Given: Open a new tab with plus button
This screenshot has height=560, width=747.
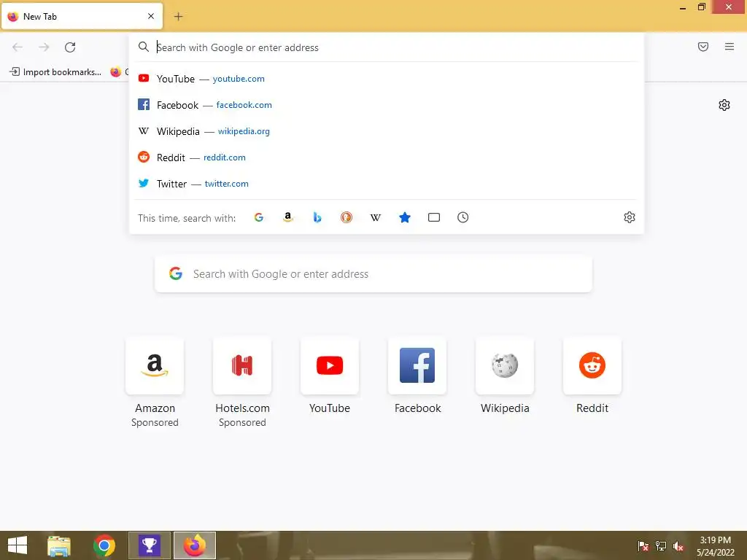Looking at the screenshot, I should pyautogui.click(x=178, y=17).
